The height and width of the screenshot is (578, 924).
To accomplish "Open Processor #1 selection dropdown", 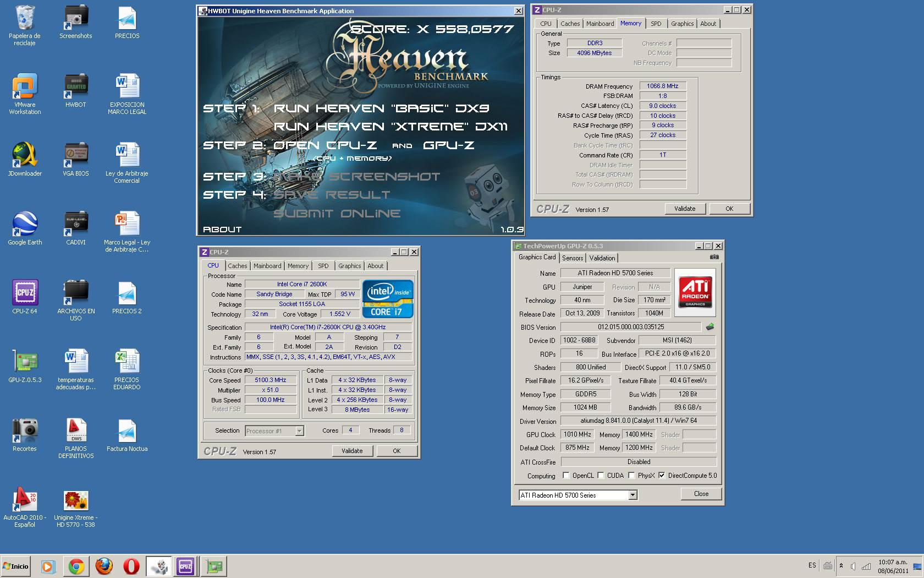I will pyautogui.click(x=299, y=431).
